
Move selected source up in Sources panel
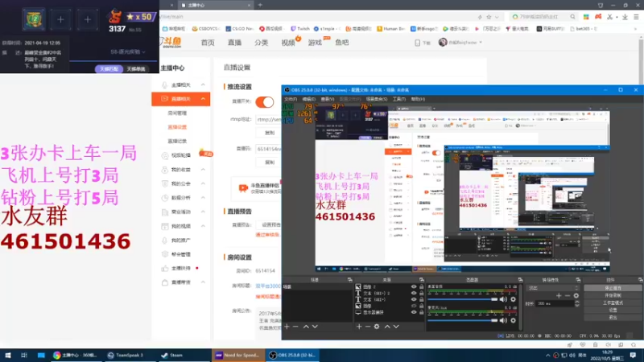coord(387,327)
